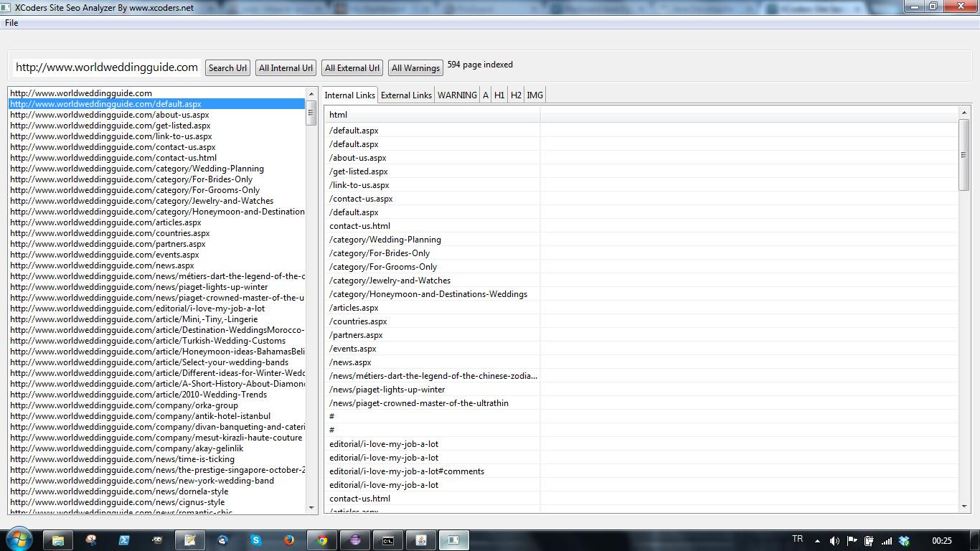This screenshot has width=980, height=551.
Task: Open the network signal tray icon
Action: pos(887,541)
